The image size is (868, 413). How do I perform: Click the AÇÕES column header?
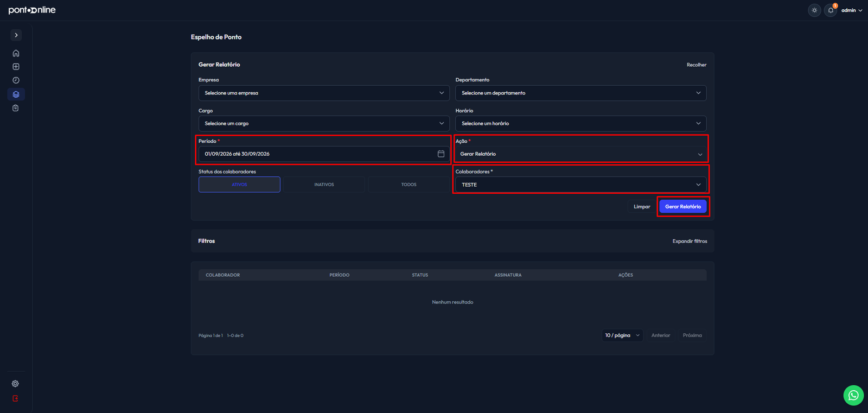(626, 275)
